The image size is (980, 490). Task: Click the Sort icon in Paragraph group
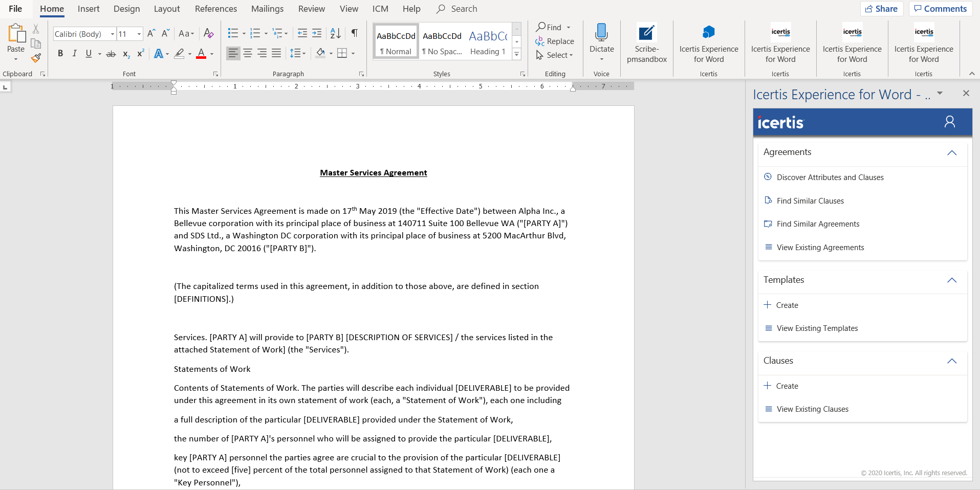pos(335,33)
